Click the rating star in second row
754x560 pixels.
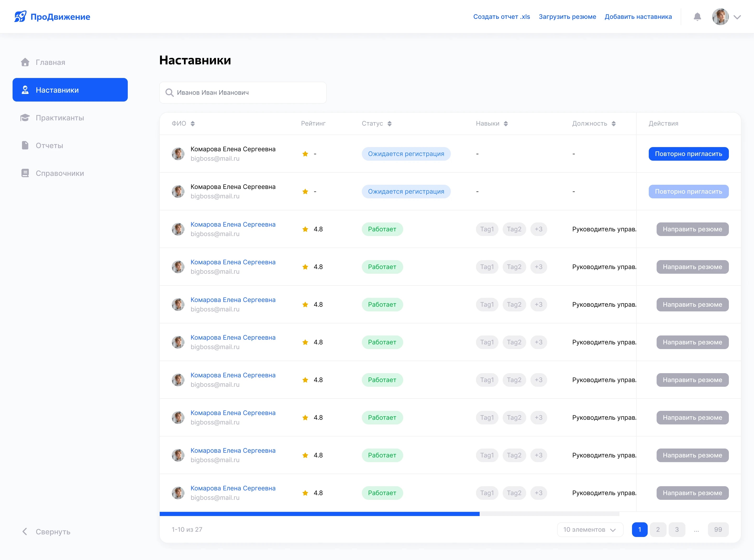pos(305,192)
